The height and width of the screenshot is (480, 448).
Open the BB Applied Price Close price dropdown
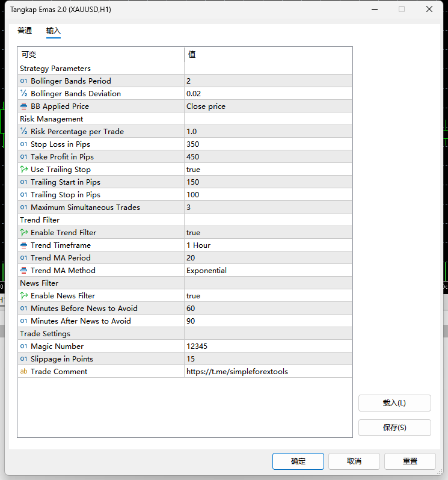click(268, 106)
